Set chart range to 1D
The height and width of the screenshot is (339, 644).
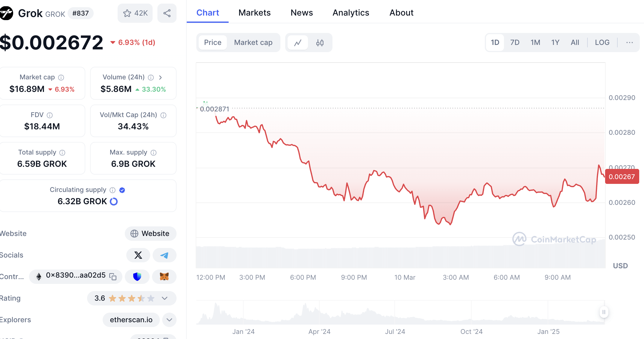[x=495, y=43]
